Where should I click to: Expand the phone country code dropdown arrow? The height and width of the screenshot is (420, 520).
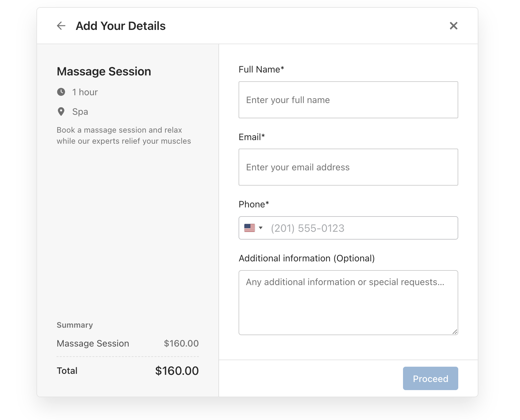(261, 228)
